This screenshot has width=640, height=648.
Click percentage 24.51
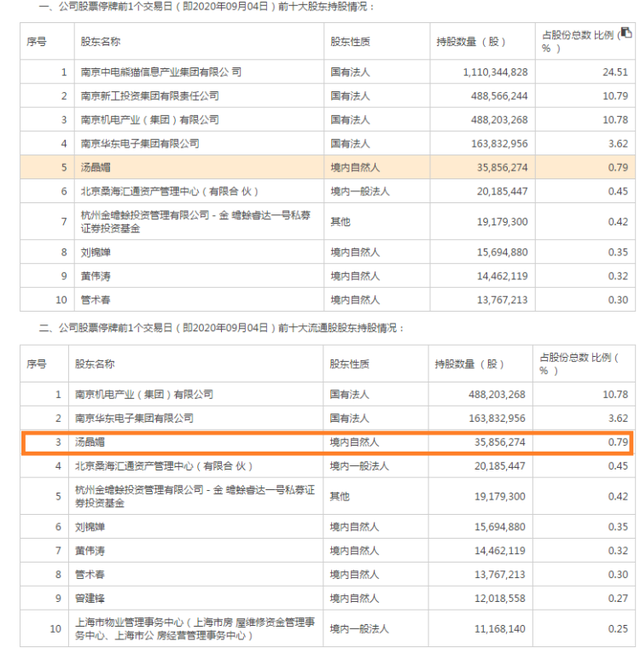pos(615,72)
